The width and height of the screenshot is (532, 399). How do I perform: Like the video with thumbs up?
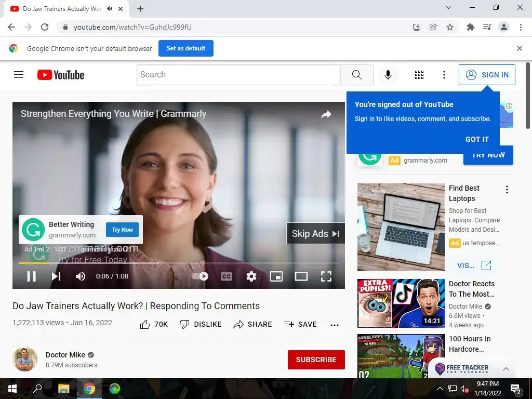[154, 324]
